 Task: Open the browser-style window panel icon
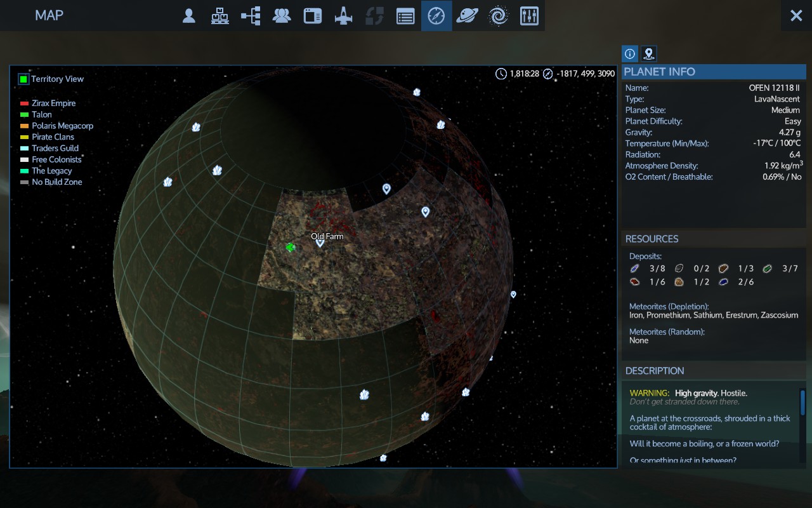(313, 16)
